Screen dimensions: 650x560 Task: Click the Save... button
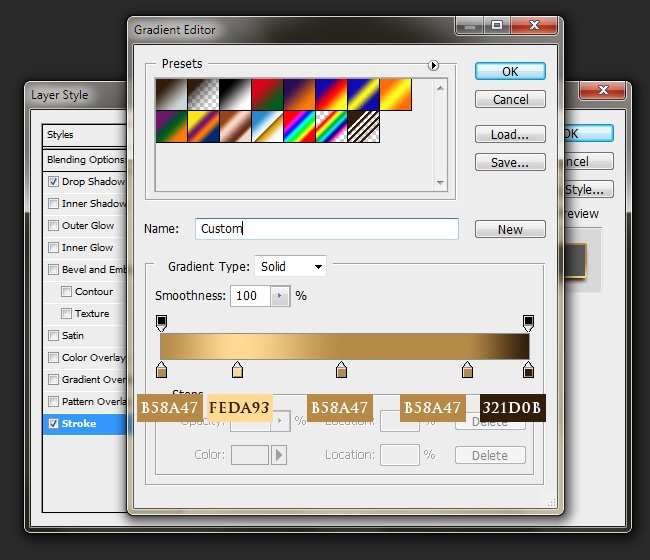pyautogui.click(x=510, y=162)
